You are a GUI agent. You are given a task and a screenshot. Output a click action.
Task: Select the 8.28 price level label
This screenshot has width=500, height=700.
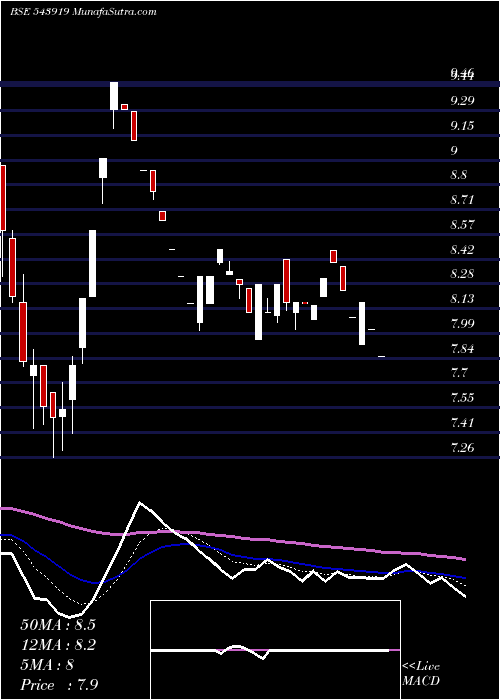pyautogui.click(x=462, y=274)
